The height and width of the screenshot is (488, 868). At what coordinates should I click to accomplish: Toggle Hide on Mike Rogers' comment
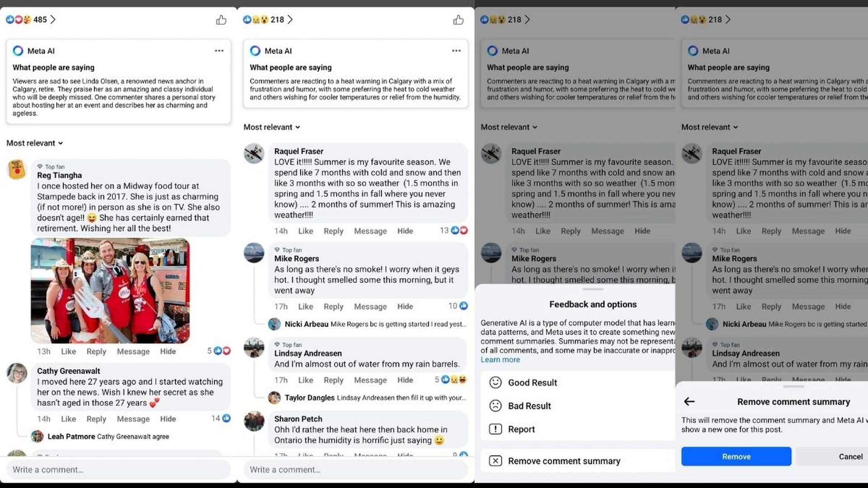click(406, 305)
